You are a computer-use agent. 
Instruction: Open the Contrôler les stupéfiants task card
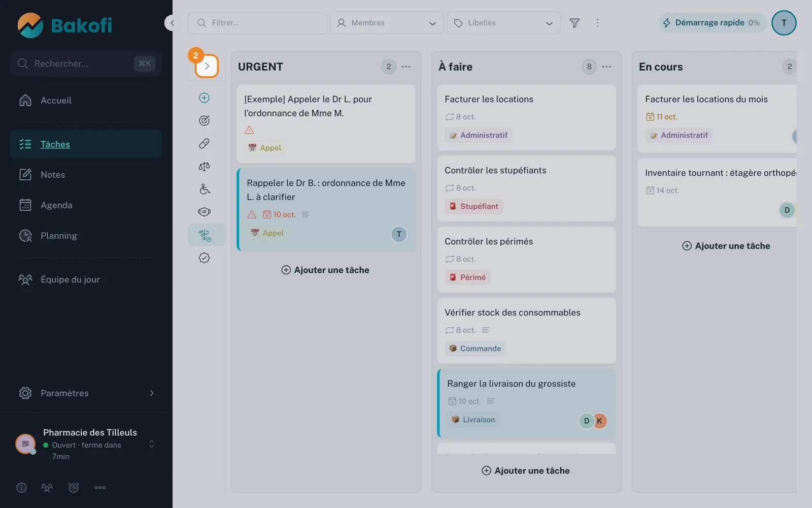point(526,188)
